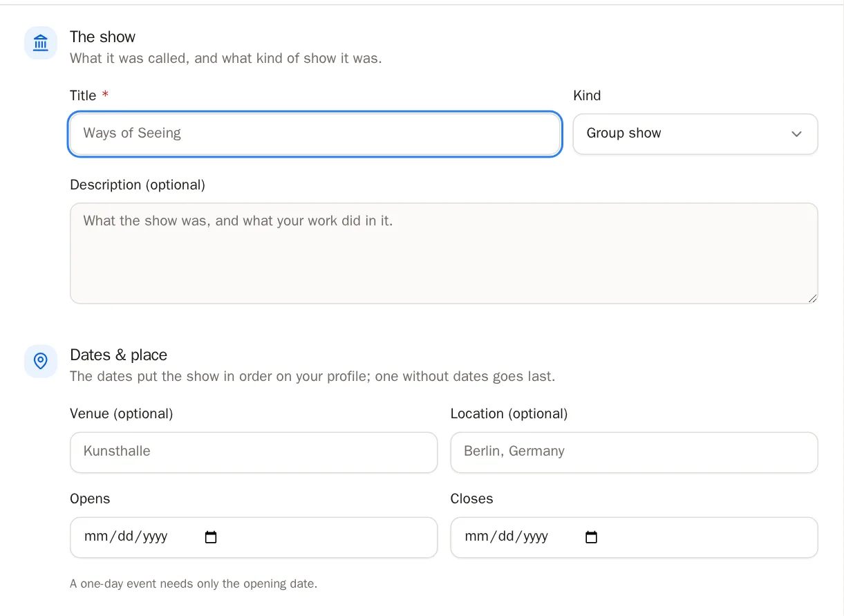Click the 'Kind' field label
Viewport: 844px width, 616px height.
click(x=587, y=96)
